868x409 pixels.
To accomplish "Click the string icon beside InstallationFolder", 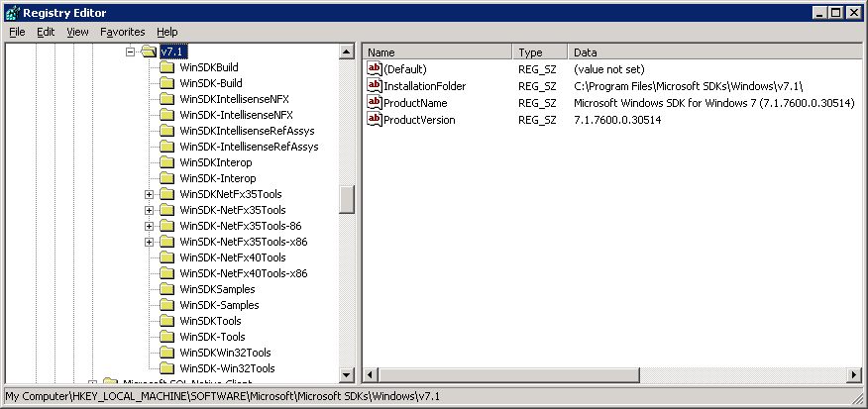I will point(375,86).
